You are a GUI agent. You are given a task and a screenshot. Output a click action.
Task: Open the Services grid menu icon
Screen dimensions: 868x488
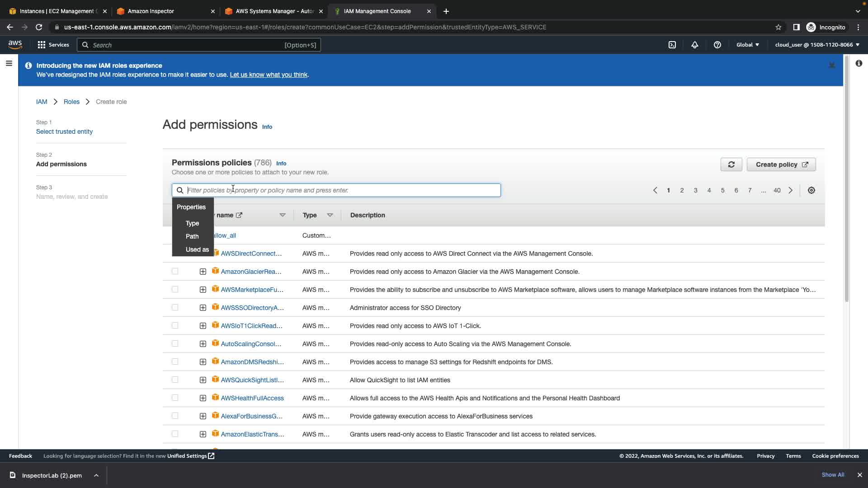click(42, 45)
